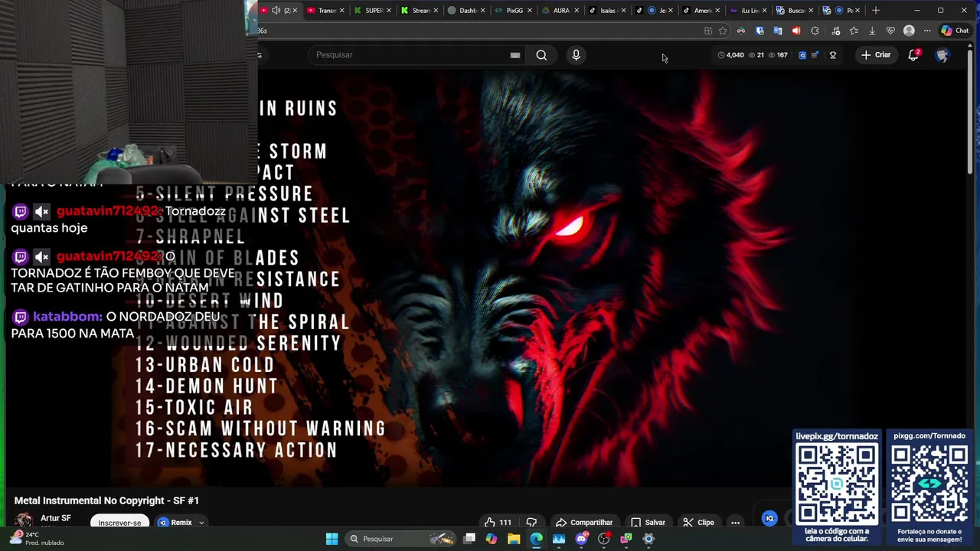Click the Criar create button

(876, 55)
